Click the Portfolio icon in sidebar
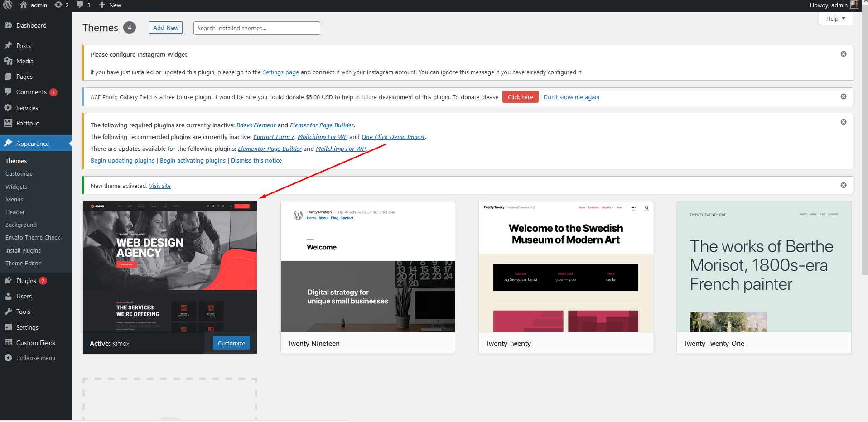The image size is (868, 422). [x=8, y=123]
